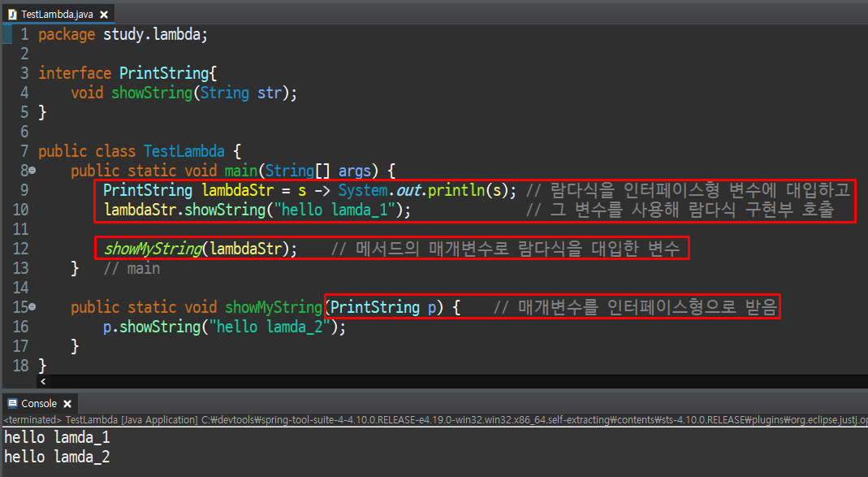Click the comment '매개변수를 인터페이스형으로 받음'

pos(648,307)
